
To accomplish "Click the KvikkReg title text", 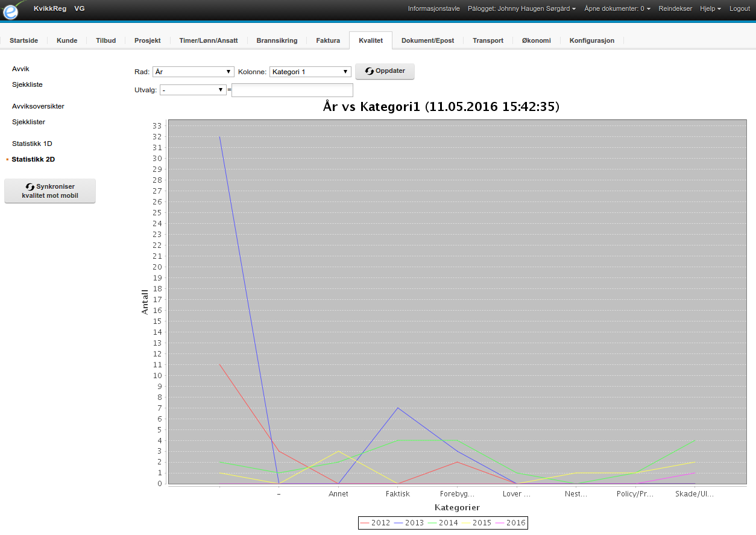I will point(50,8).
